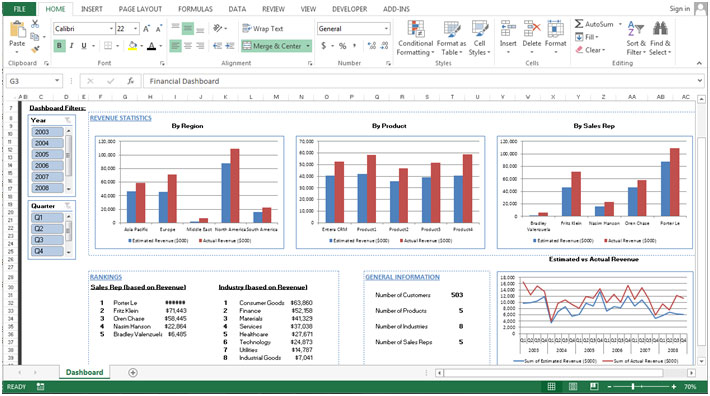Open the Clear eraser menu
710x396 pixels.
(x=590, y=50)
